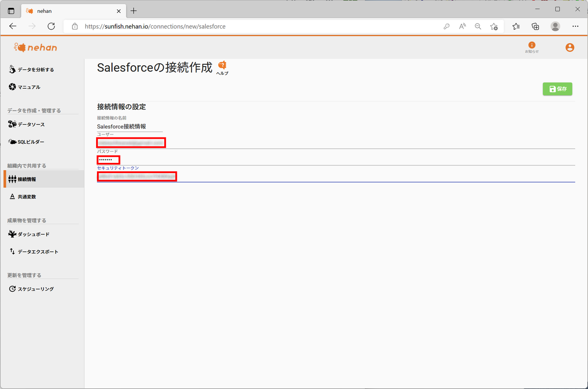This screenshot has width=588, height=389.
Task: Go to データエクスポート in the sidebar
Action: pos(34,252)
